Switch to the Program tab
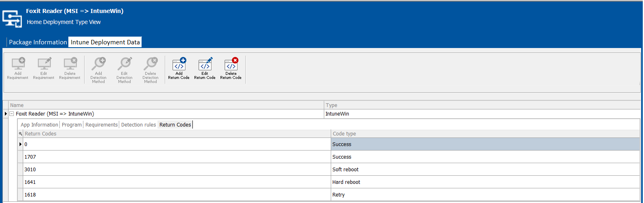Viewport: 644px width, 203px height. pos(72,125)
